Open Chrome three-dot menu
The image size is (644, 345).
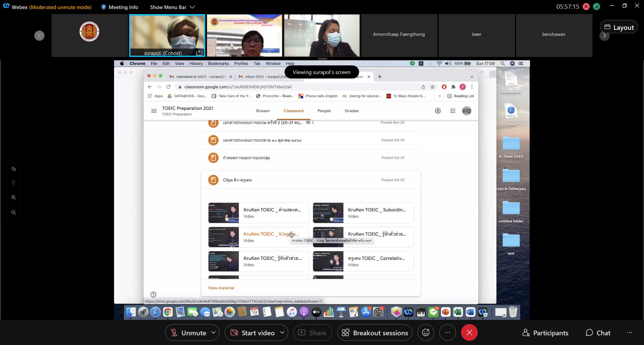(x=472, y=87)
